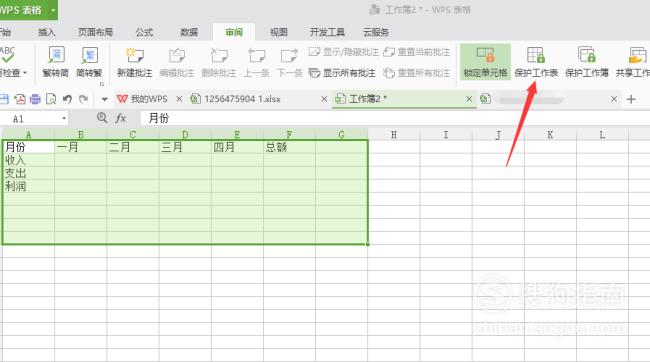Click the formula bar containing 月份

[x=394, y=119]
